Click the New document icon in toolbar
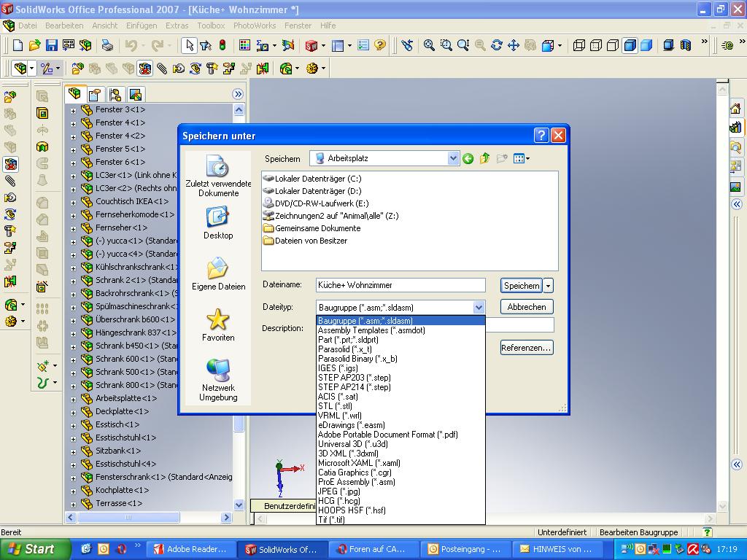747x560 pixels. tap(18, 45)
